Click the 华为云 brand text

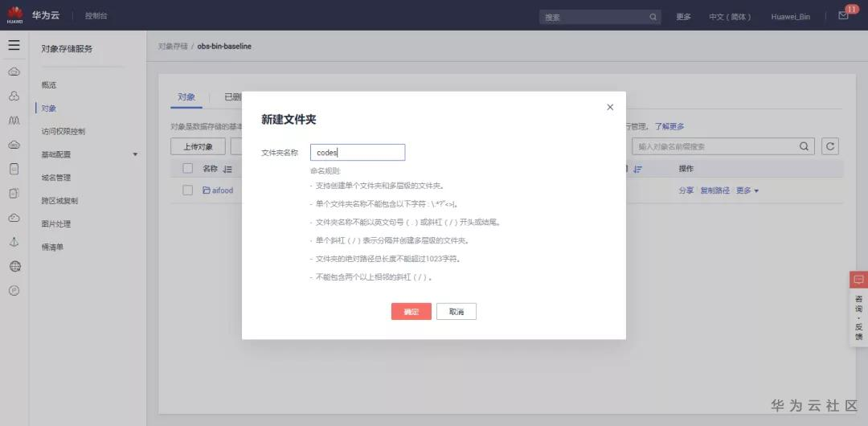click(x=45, y=15)
